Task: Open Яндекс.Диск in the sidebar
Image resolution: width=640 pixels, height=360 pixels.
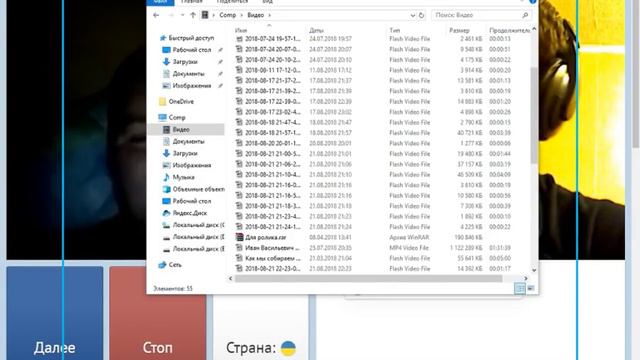Action: pyautogui.click(x=189, y=213)
